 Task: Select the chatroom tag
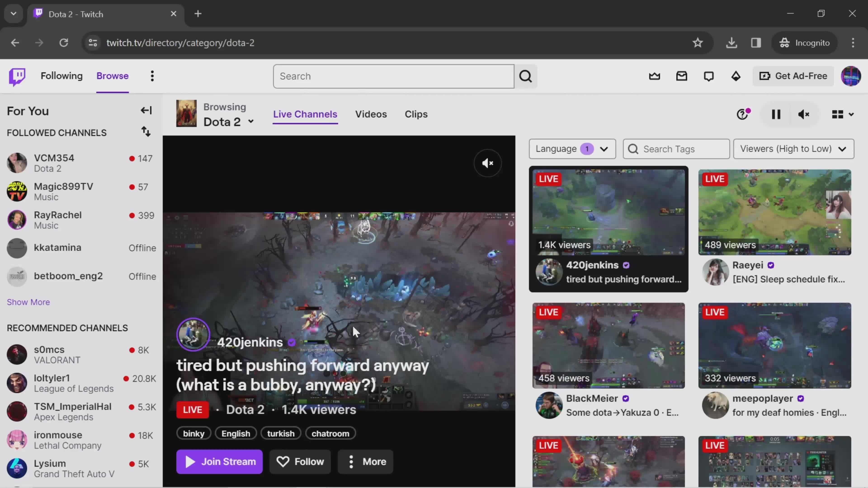pos(330,434)
